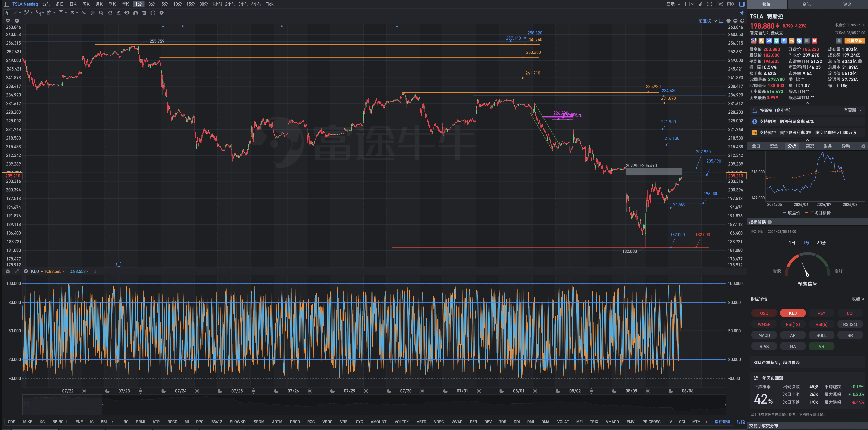Toggle drawings visibility with eye icon
The height and width of the screenshot is (430, 868).
[x=127, y=13]
